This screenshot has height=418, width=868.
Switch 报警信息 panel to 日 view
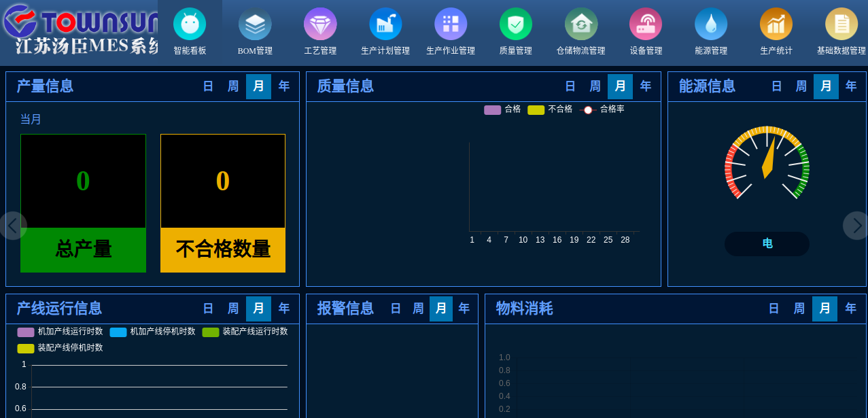[x=396, y=309]
